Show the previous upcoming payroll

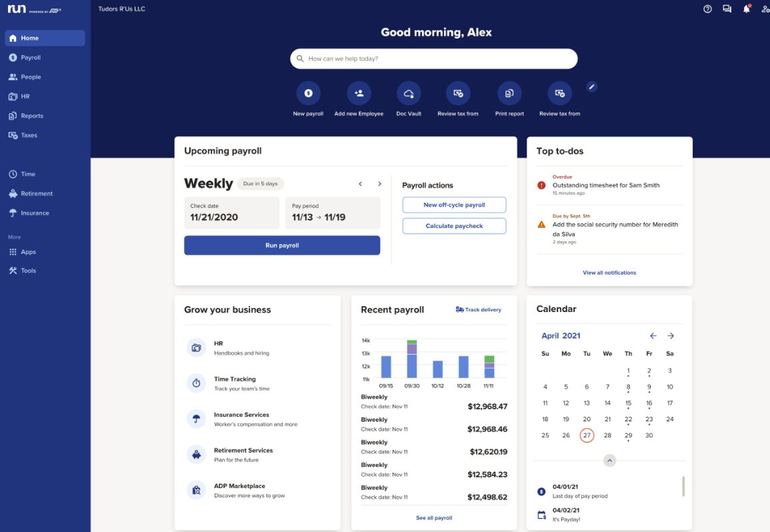[361, 184]
